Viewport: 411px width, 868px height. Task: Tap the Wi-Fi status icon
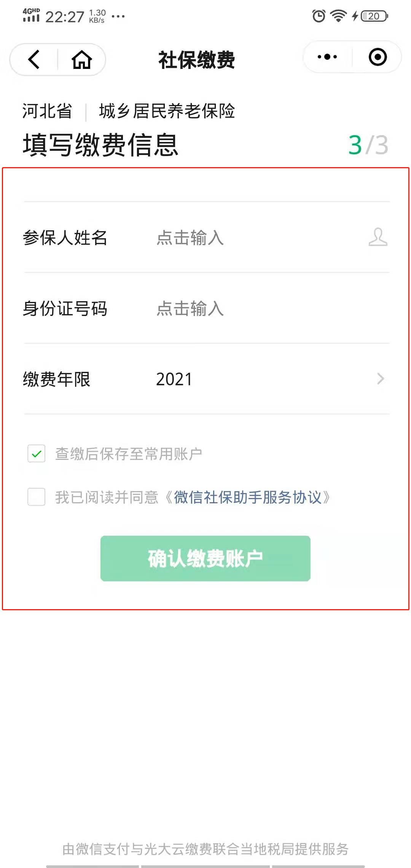click(x=338, y=16)
